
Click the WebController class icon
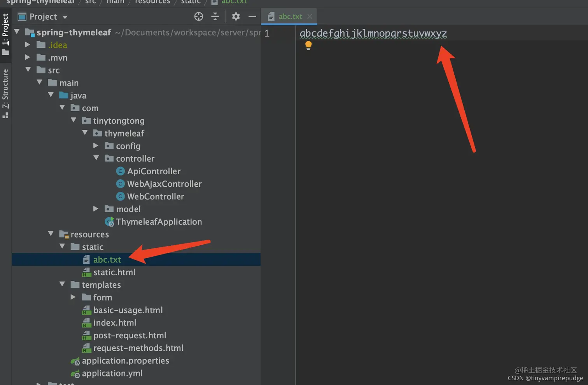tap(121, 196)
